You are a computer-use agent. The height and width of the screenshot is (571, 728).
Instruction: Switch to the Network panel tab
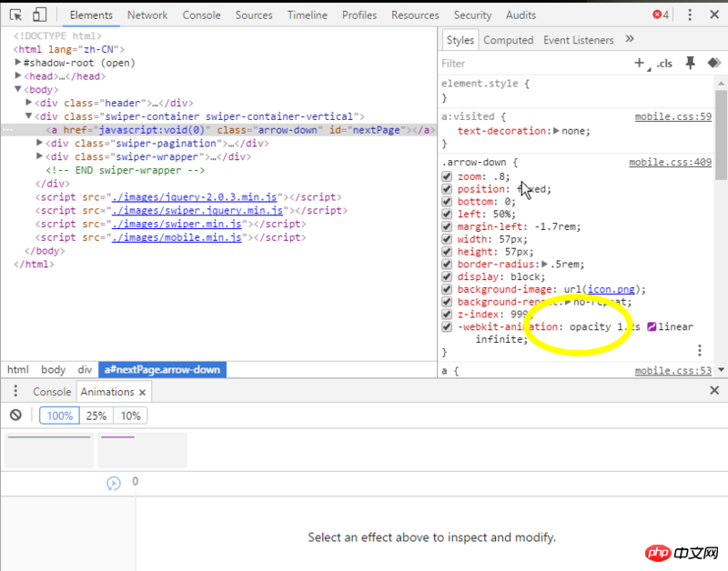tap(147, 15)
